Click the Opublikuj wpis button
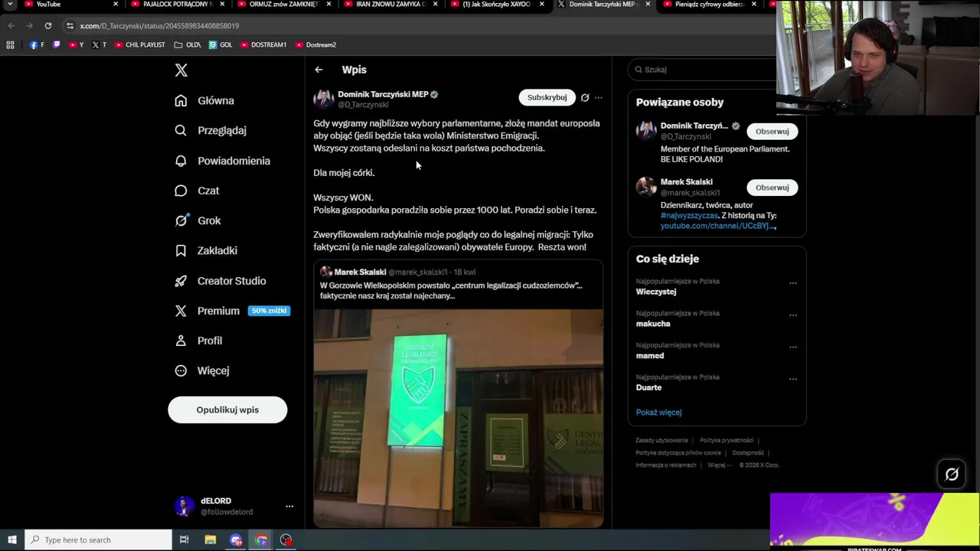980x551 pixels. click(x=227, y=409)
